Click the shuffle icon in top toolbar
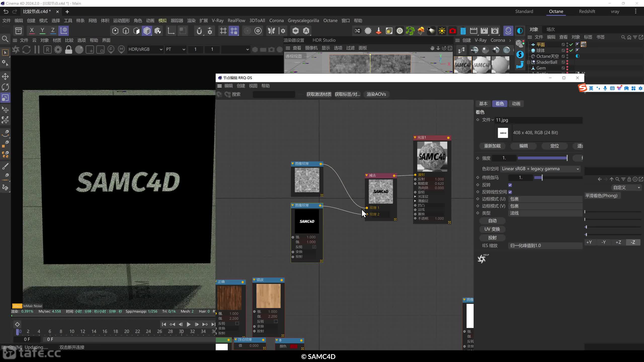Screen dimensions: 644x362 tap(357, 31)
